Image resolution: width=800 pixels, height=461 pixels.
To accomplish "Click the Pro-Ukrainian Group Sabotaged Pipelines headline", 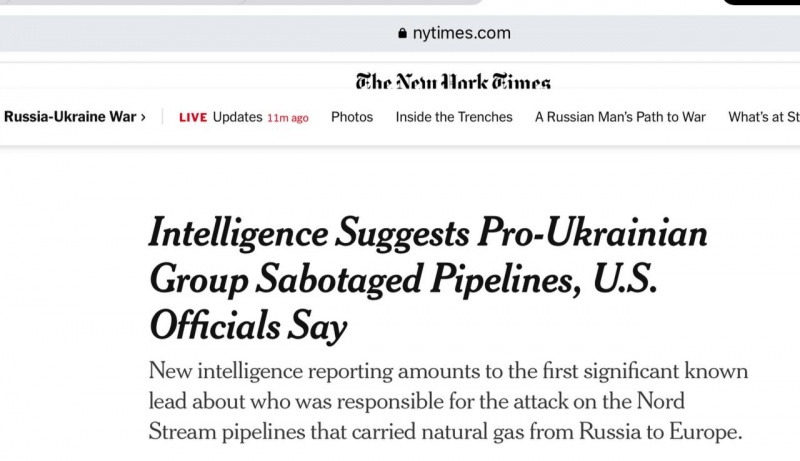I will [428, 280].
